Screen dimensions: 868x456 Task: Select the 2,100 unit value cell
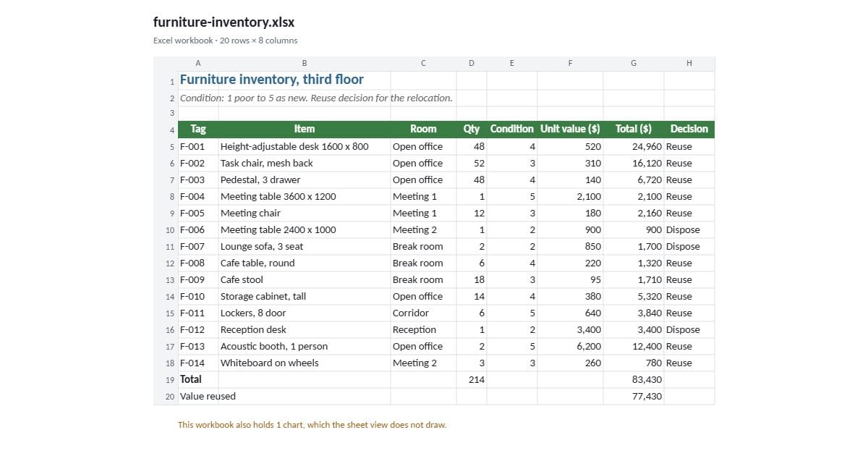pos(570,196)
